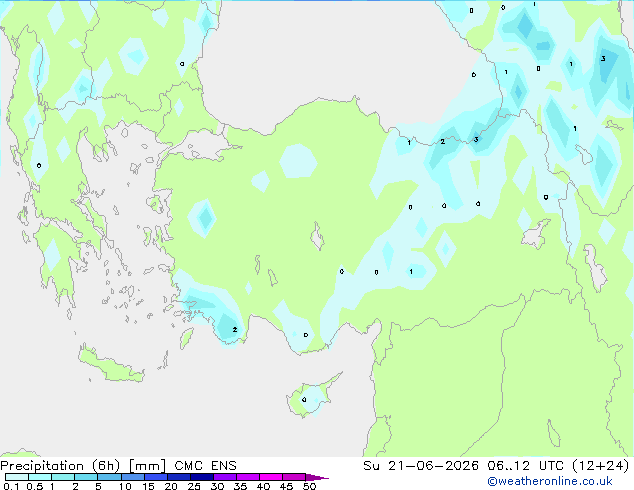Image resolution: width=634 pixels, height=490 pixels.
Task: Click the 0.5 mm legend color swatch
Action: coord(40,477)
